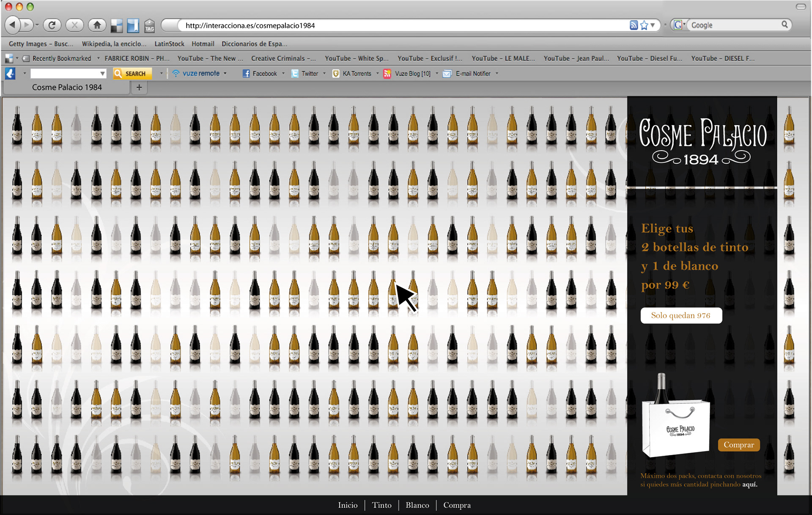
Task: Open YouTube - Exclusif !... bookmark
Action: [x=430, y=58]
